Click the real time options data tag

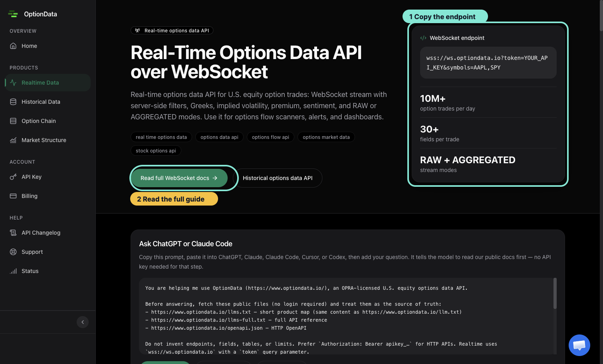click(161, 137)
